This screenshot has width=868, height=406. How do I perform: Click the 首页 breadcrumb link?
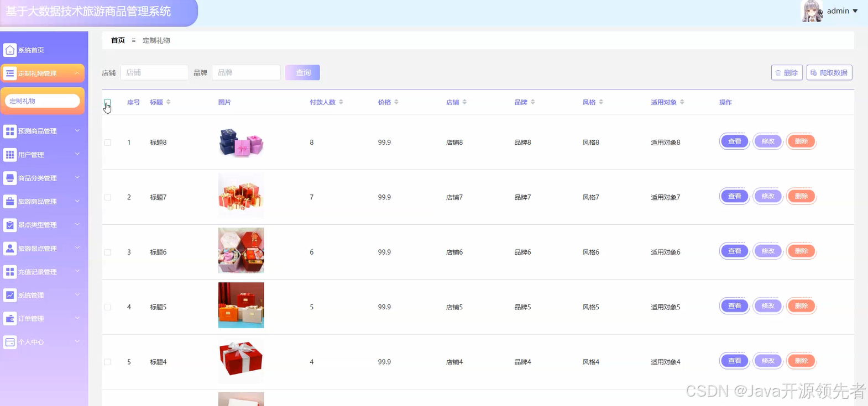[x=118, y=40]
